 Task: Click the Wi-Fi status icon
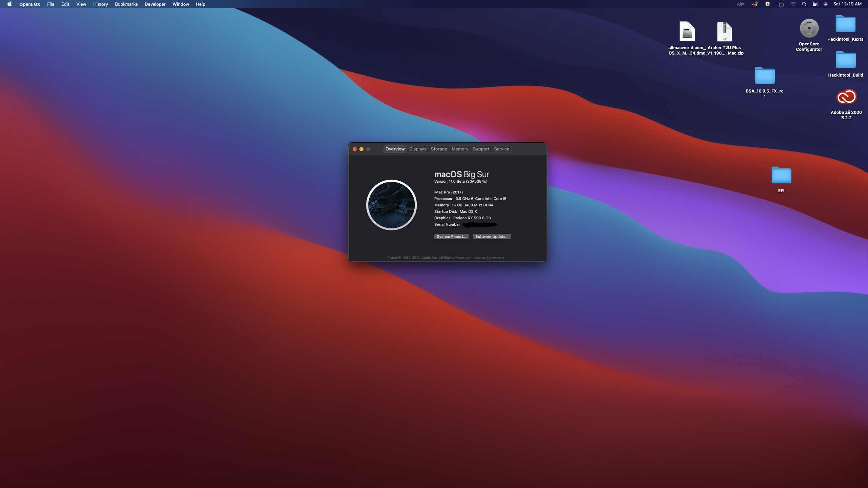[793, 4]
